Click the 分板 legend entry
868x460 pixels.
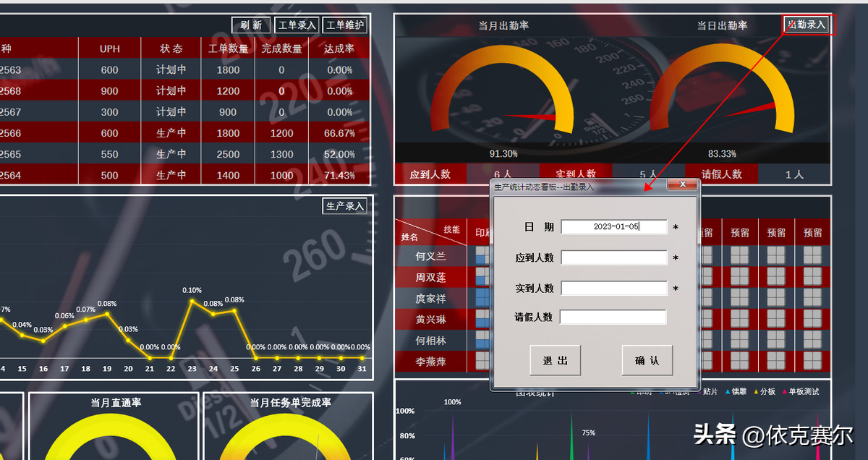tap(764, 391)
